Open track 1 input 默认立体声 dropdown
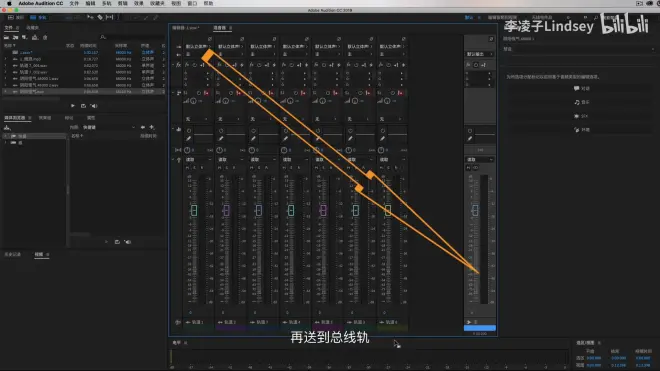The height and width of the screenshot is (371, 660). coord(198,46)
